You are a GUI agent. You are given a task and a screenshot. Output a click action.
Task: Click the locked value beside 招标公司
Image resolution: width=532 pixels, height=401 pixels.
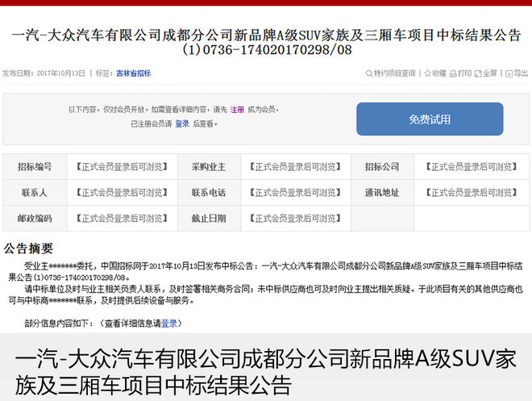[x=471, y=167]
